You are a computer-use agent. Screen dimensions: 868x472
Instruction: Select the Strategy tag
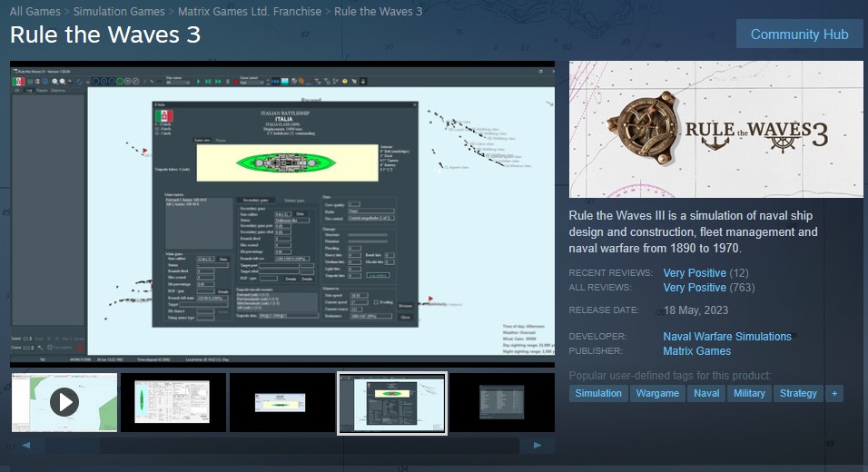[798, 393]
